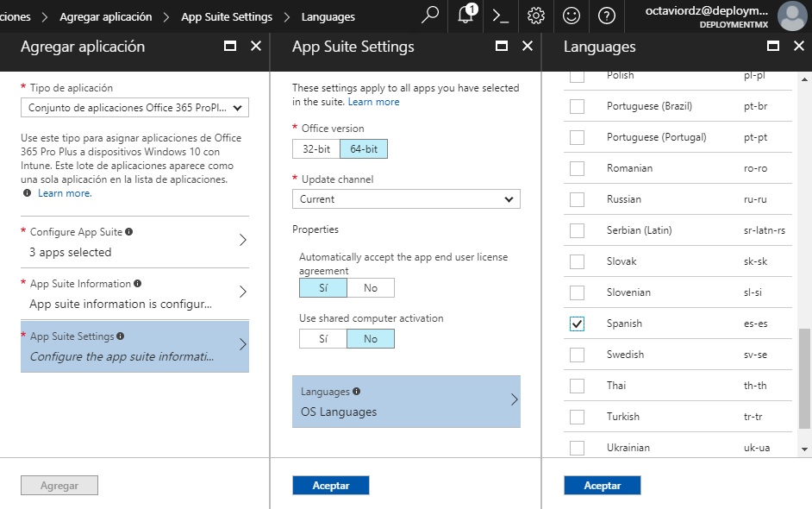Screen dimensions: 812x509
Task: Click Aceptar in the Languages panel
Action: (x=602, y=486)
